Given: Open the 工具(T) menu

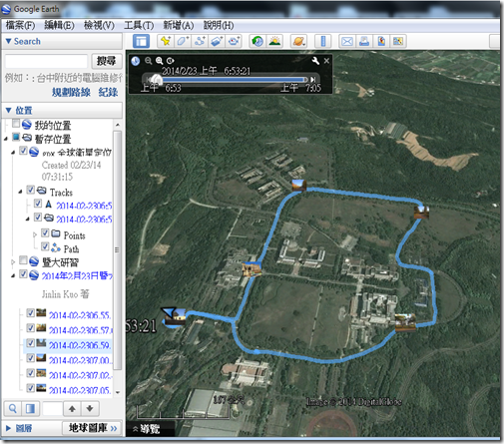Looking at the screenshot, I should tap(139, 25).
